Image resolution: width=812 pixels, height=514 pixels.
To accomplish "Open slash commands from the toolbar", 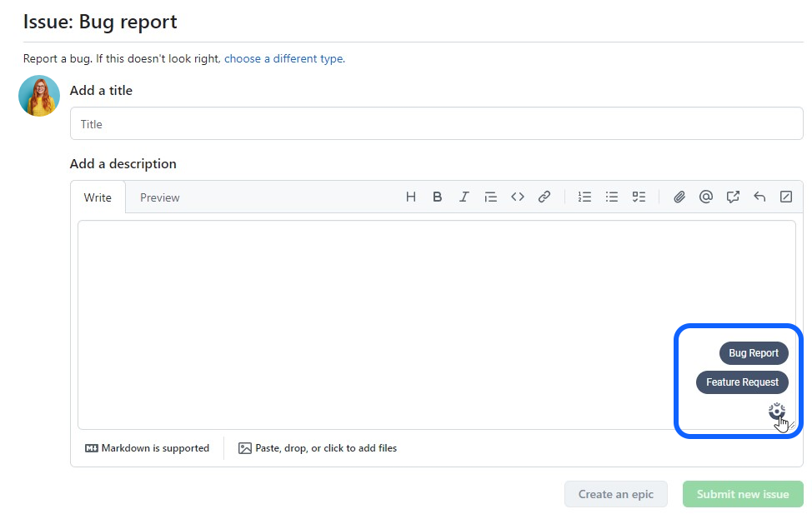I will click(785, 197).
